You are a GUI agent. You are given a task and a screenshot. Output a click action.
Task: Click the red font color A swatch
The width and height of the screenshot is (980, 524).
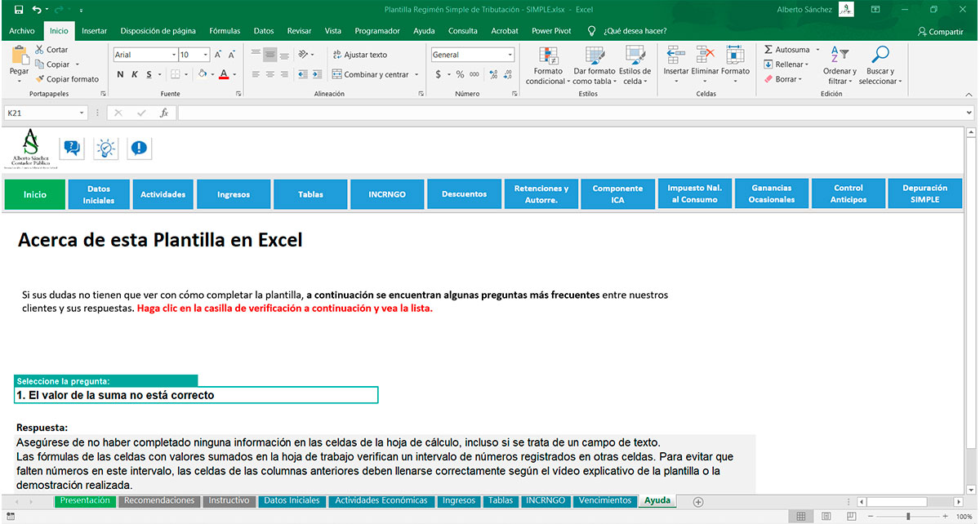tap(224, 74)
